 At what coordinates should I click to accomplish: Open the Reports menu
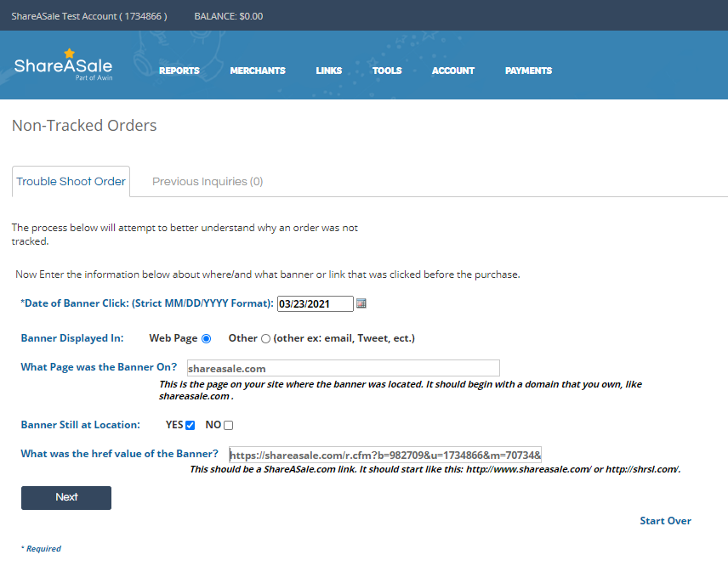[179, 71]
